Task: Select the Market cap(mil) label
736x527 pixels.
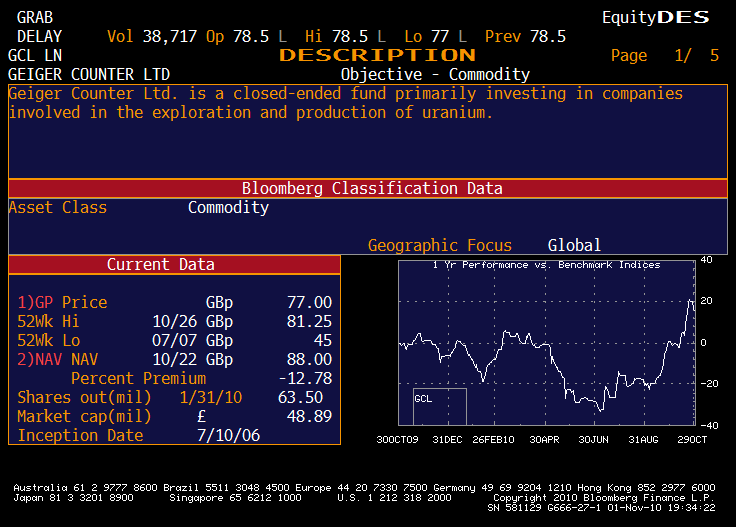Action: (x=84, y=417)
